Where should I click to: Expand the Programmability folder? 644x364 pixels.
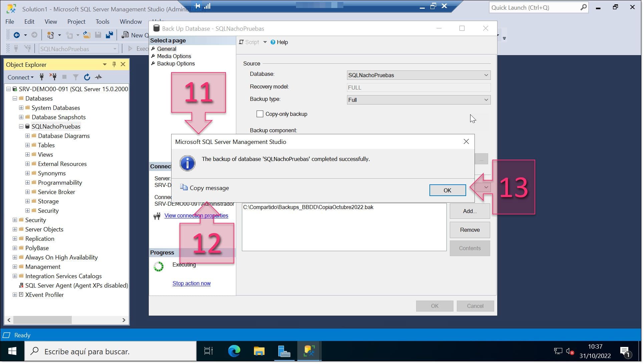click(27, 183)
